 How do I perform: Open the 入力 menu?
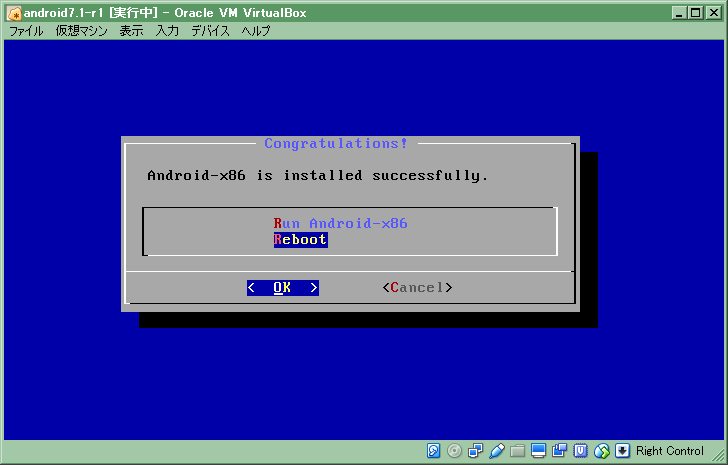167,31
